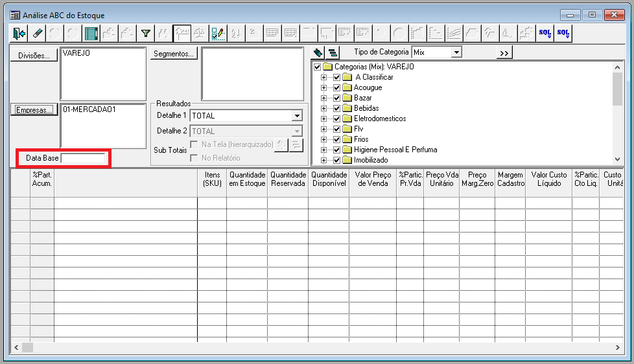Click the eraser clear icon
Screen dimensions: 634x364
coord(37,33)
